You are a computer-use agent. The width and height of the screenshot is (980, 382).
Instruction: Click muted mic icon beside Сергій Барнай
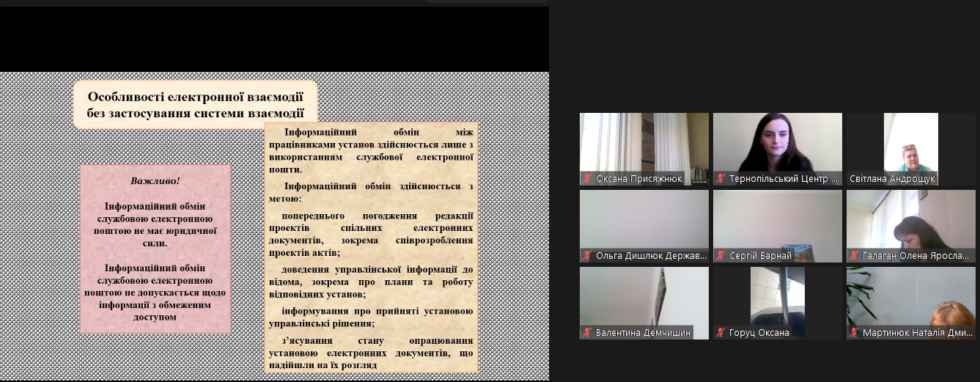tap(721, 256)
